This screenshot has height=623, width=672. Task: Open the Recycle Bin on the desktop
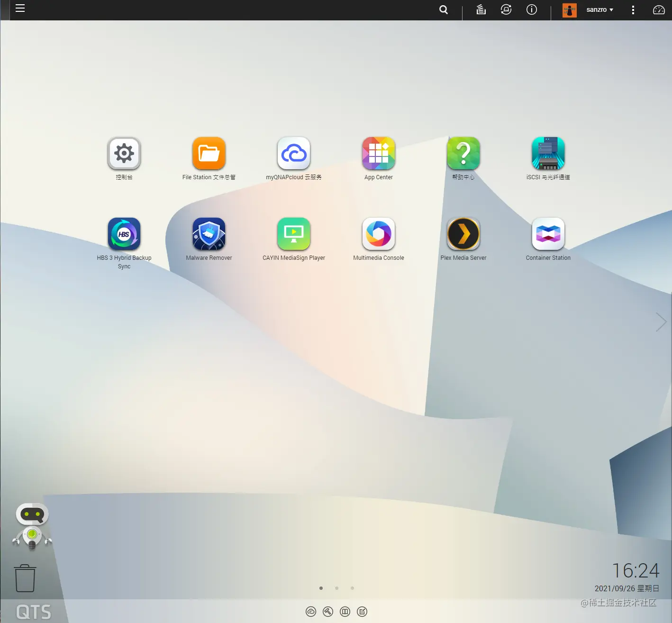tap(26, 577)
